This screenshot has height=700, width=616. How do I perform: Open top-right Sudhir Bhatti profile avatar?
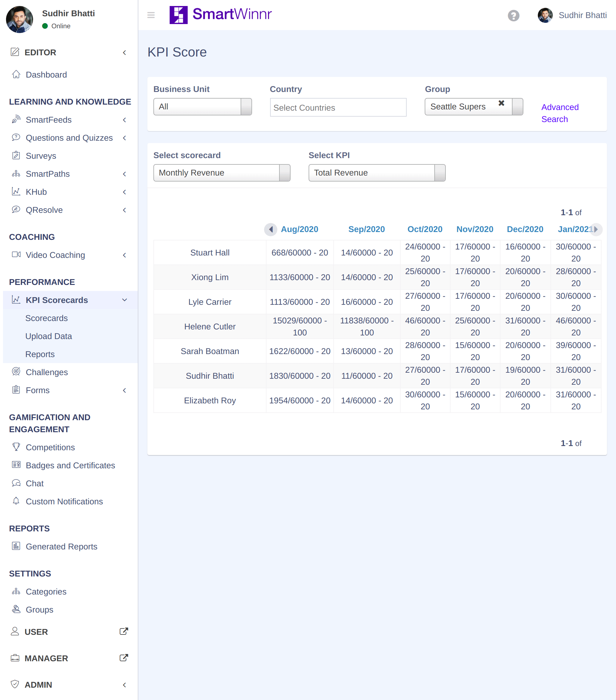click(545, 15)
